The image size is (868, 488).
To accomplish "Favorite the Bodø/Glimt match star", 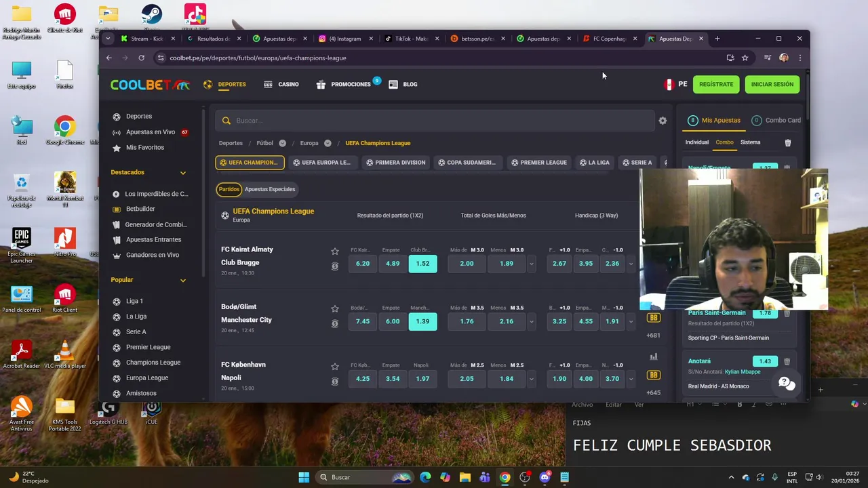I will [x=335, y=308].
